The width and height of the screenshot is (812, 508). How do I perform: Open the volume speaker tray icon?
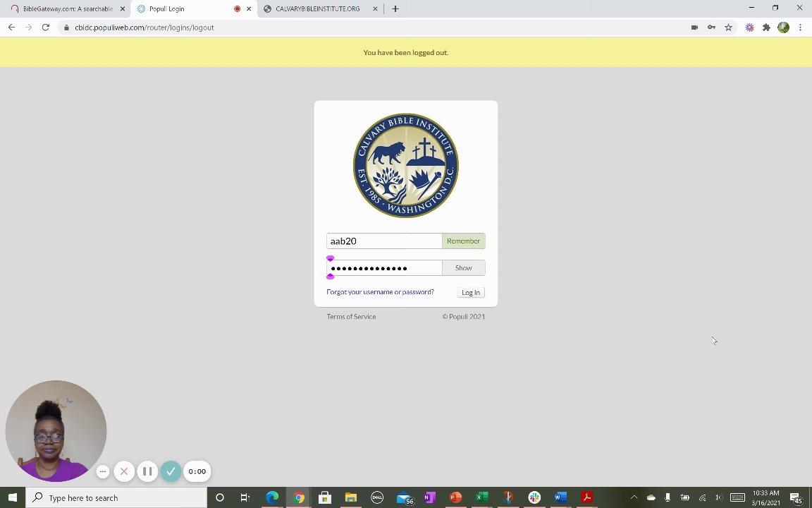coord(719,497)
